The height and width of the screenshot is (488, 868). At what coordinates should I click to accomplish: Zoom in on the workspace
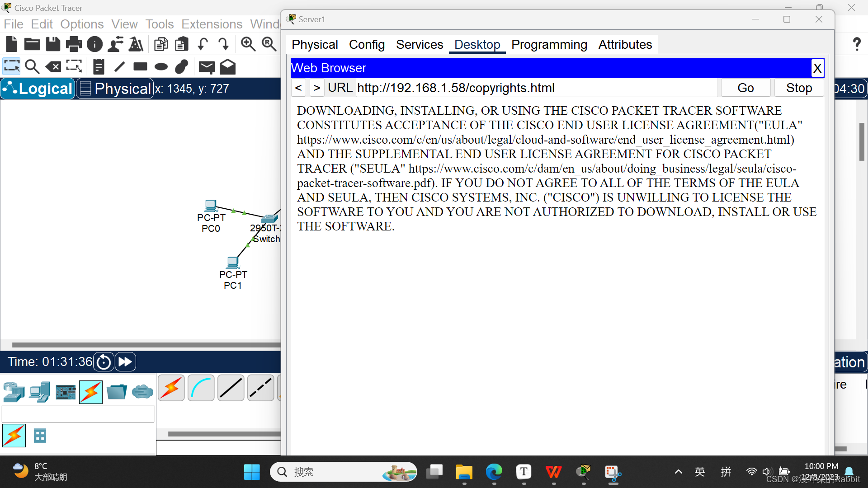tap(248, 44)
